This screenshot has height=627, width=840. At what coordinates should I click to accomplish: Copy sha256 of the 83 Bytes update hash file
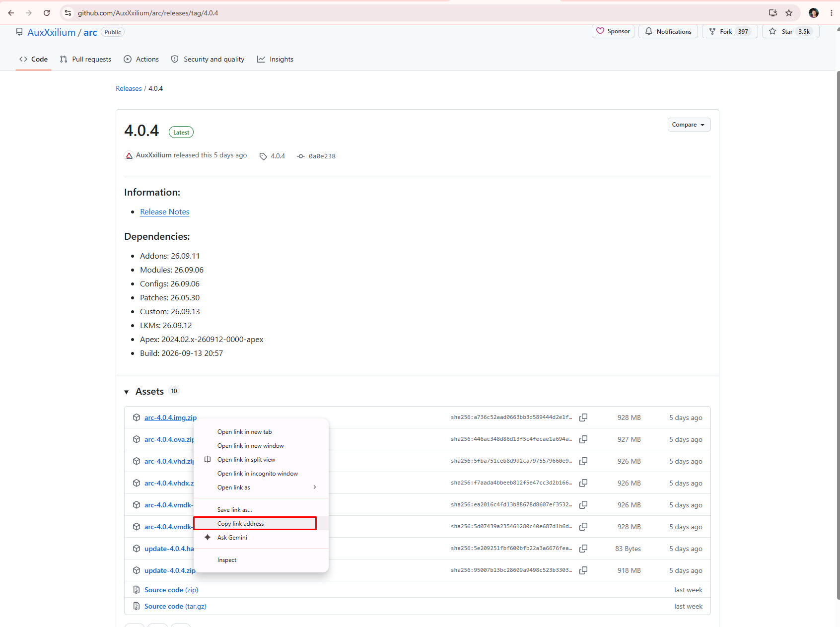pos(583,549)
